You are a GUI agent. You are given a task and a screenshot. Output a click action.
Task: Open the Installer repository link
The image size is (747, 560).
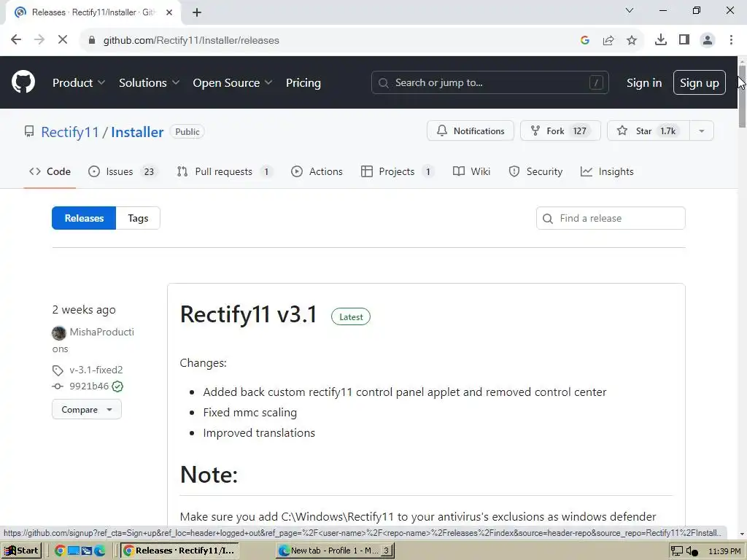(x=137, y=132)
